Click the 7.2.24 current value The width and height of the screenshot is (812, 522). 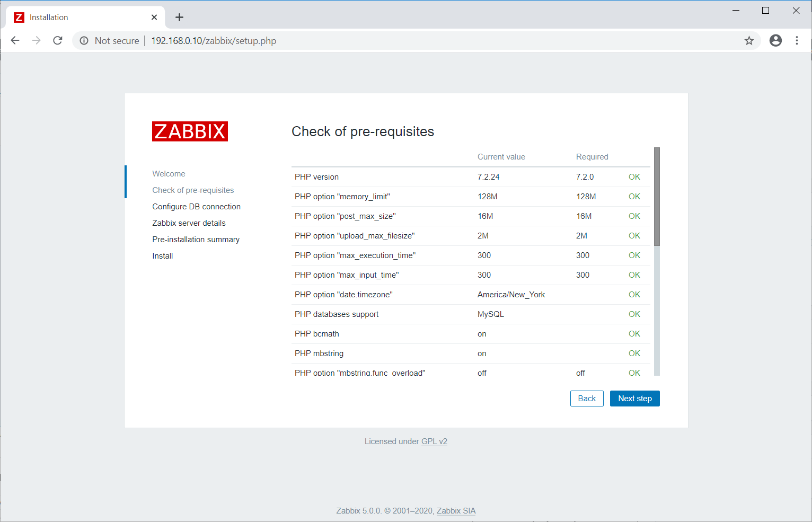pyautogui.click(x=488, y=177)
